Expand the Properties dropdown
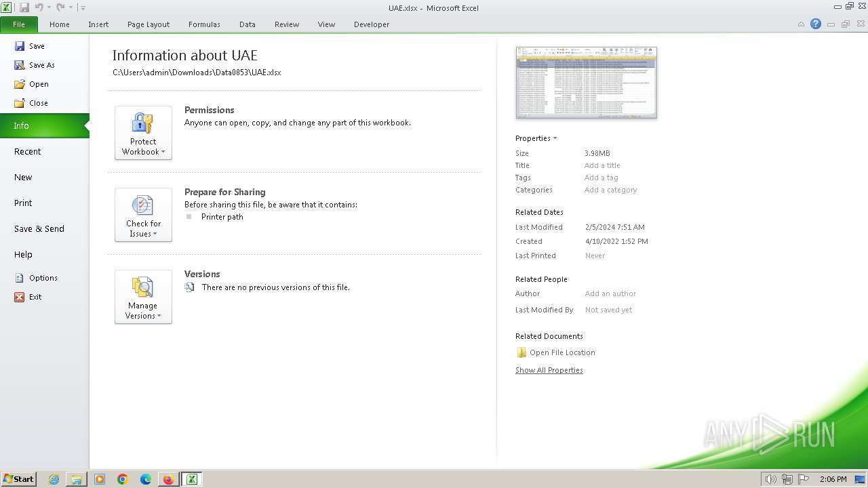 536,138
